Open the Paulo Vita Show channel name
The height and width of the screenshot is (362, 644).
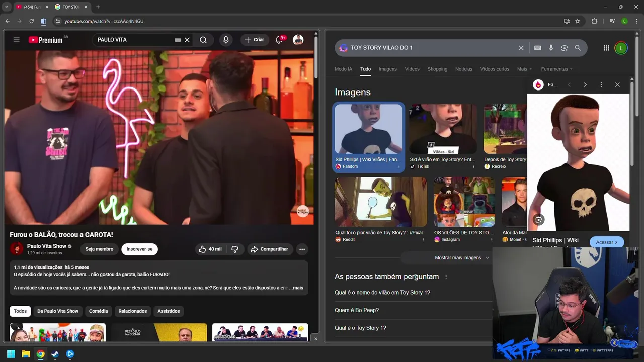(x=47, y=246)
